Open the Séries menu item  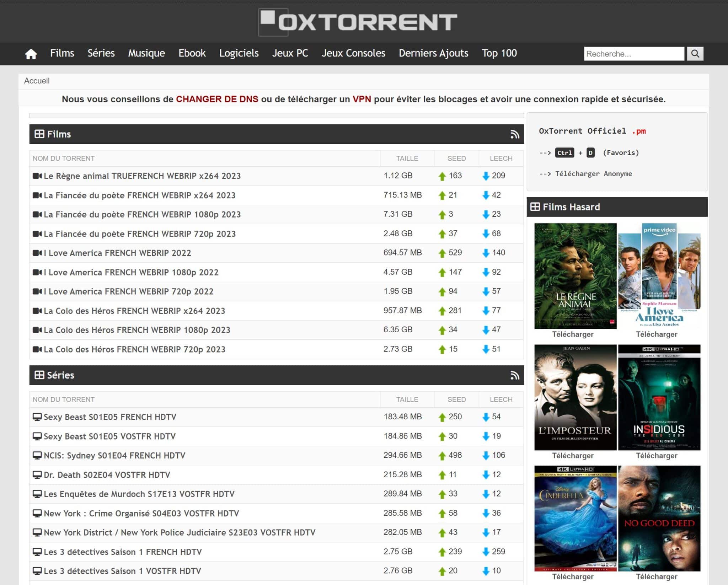101,53
